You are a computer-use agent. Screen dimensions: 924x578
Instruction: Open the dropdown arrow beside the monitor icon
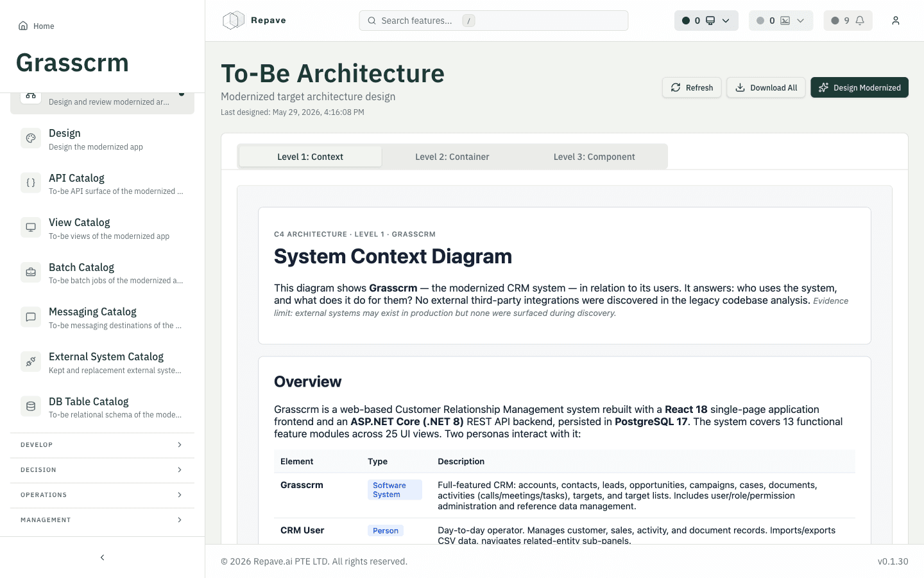(726, 21)
